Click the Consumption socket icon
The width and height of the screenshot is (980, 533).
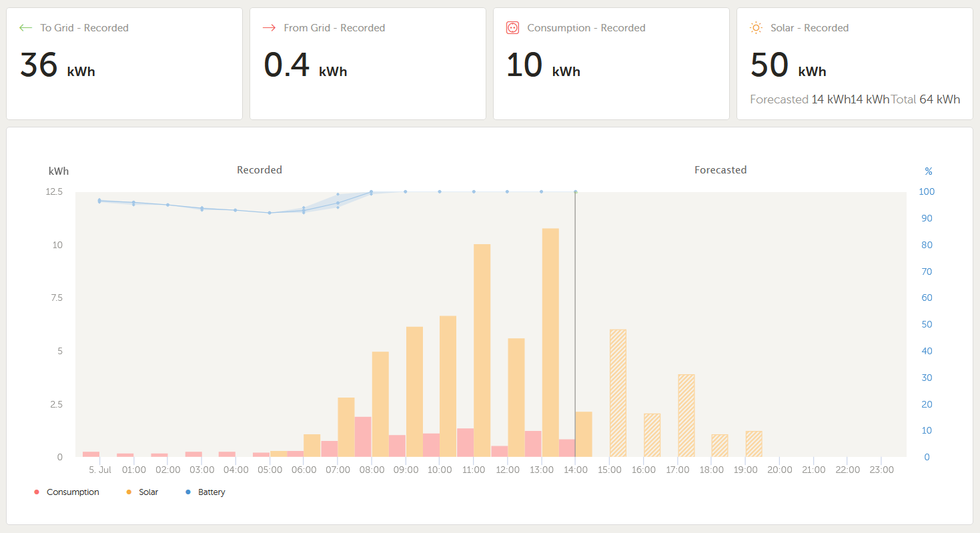coord(512,28)
